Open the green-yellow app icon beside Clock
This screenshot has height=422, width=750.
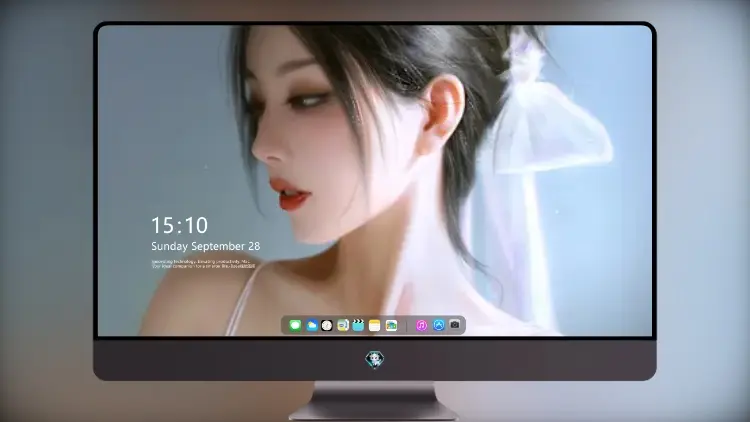point(342,325)
